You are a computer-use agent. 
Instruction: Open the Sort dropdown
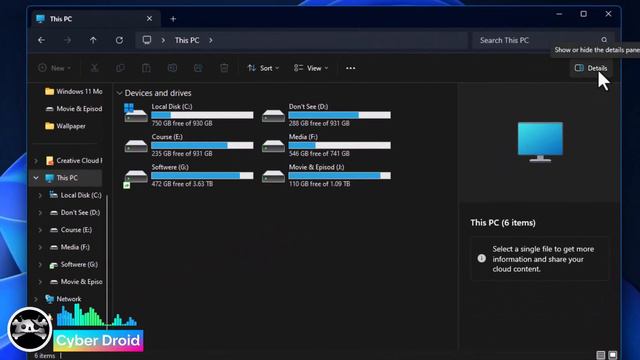tap(263, 68)
